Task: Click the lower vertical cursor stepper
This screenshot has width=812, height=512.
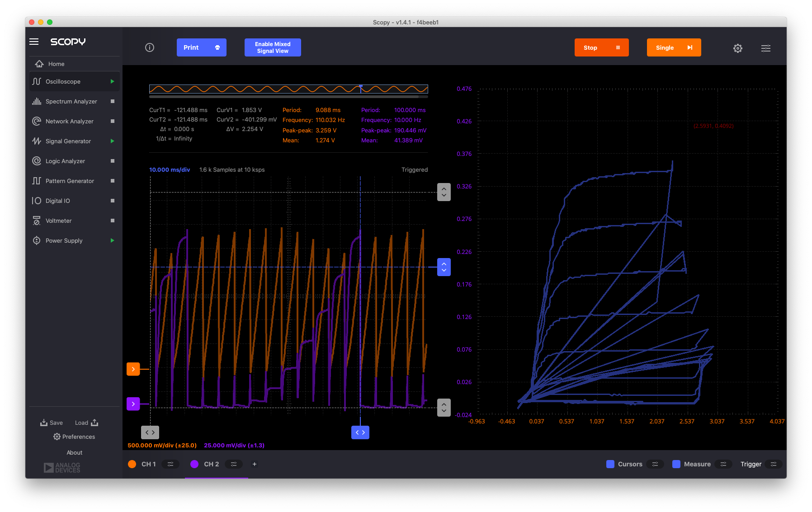Action: tap(444, 408)
